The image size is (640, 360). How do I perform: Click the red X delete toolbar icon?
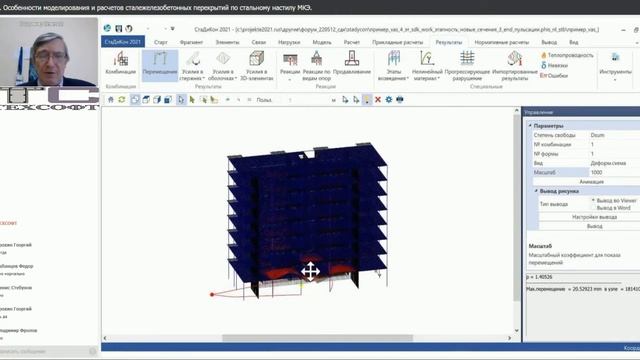point(378,100)
